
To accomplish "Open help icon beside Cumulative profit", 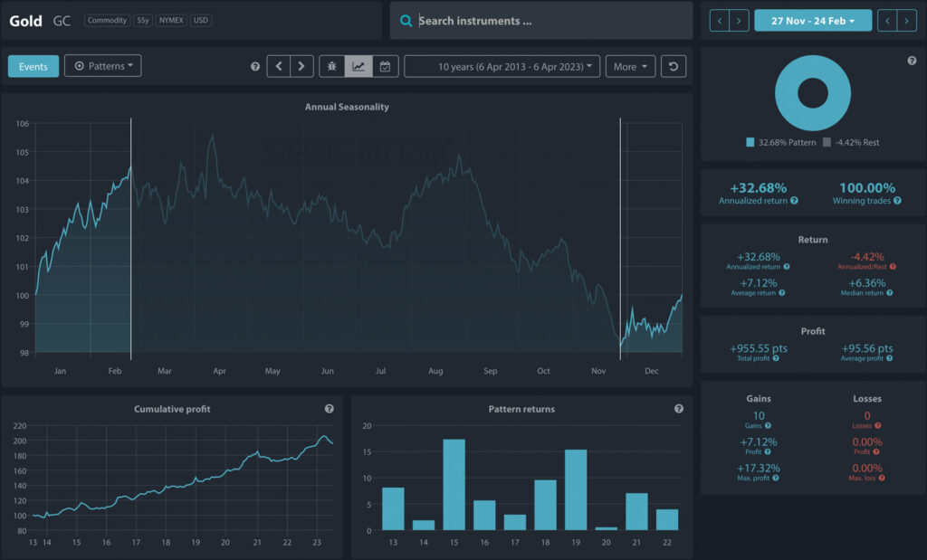I will [329, 409].
